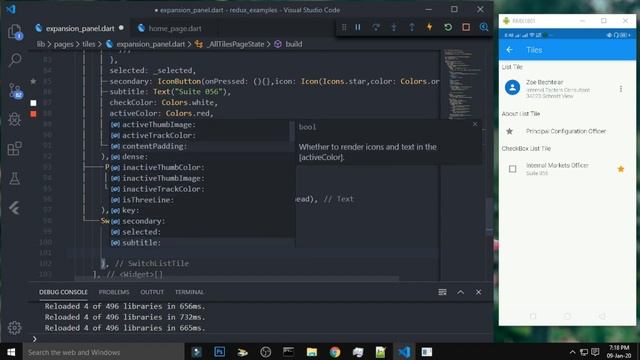Tap the Zoe Bechtelar avatar in emulator
Image resolution: width=640 pixels, height=360 pixels.
512,87
